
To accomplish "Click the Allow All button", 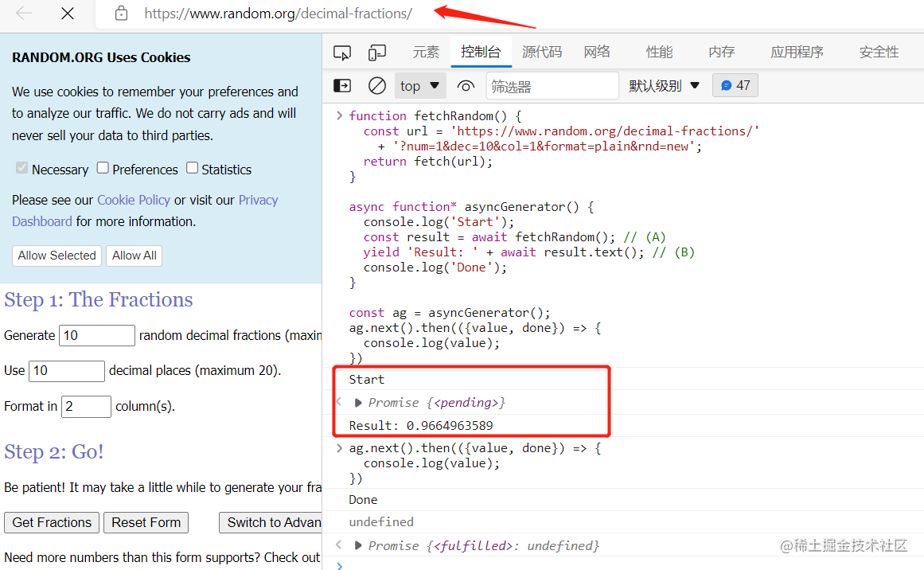I will tap(135, 256).
